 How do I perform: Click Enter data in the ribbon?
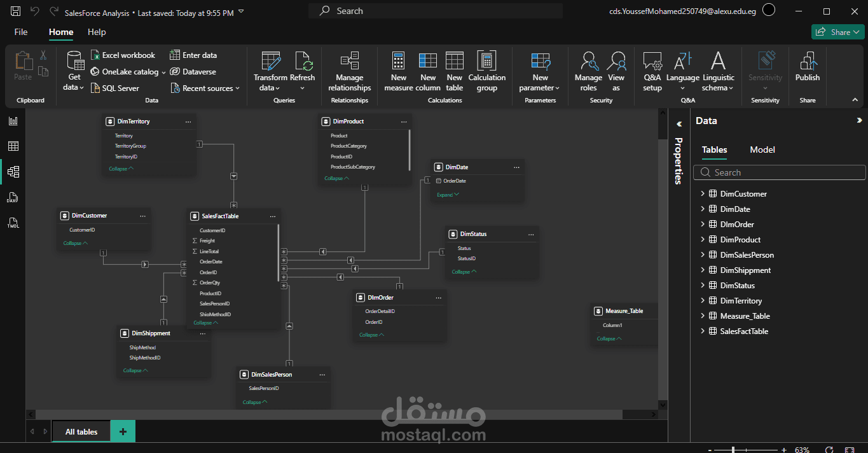tap(193, 55)
